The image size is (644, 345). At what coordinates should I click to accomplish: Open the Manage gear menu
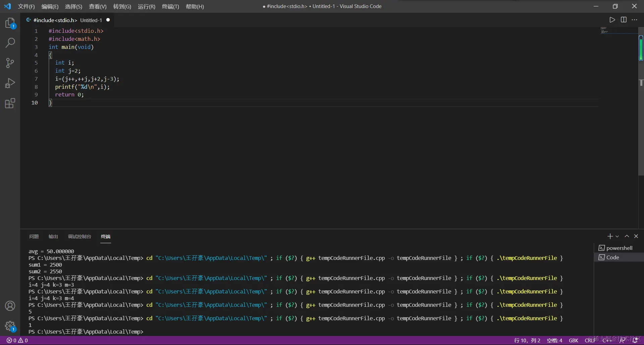click(10, 326)
